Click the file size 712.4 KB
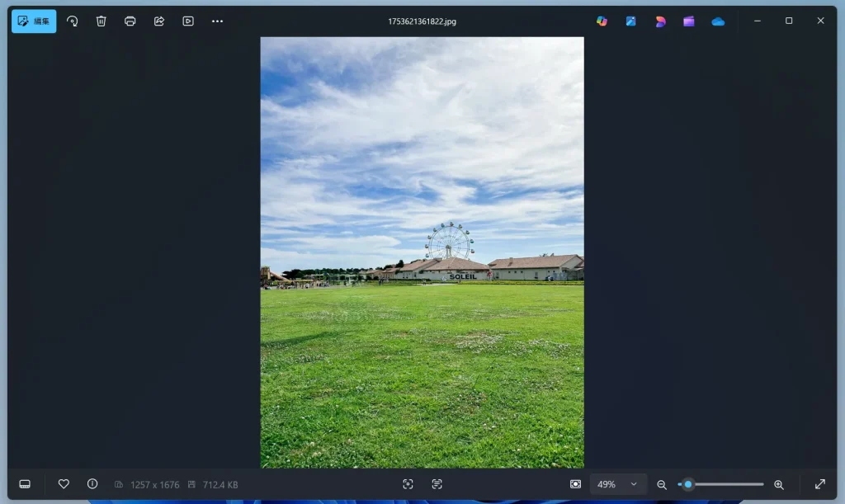This screenshot has height=504, width=845. click(220, 485)
